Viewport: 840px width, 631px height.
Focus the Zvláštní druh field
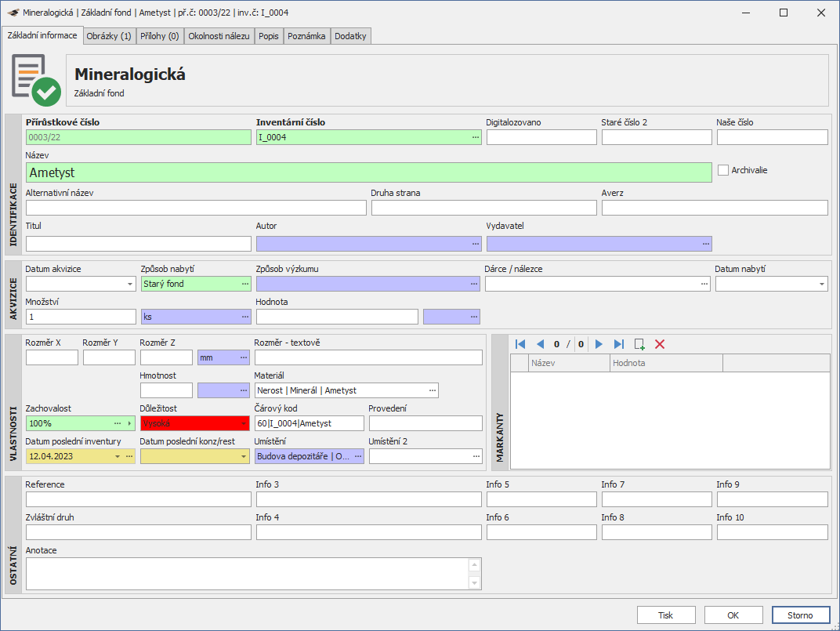(x=138, y=532)
